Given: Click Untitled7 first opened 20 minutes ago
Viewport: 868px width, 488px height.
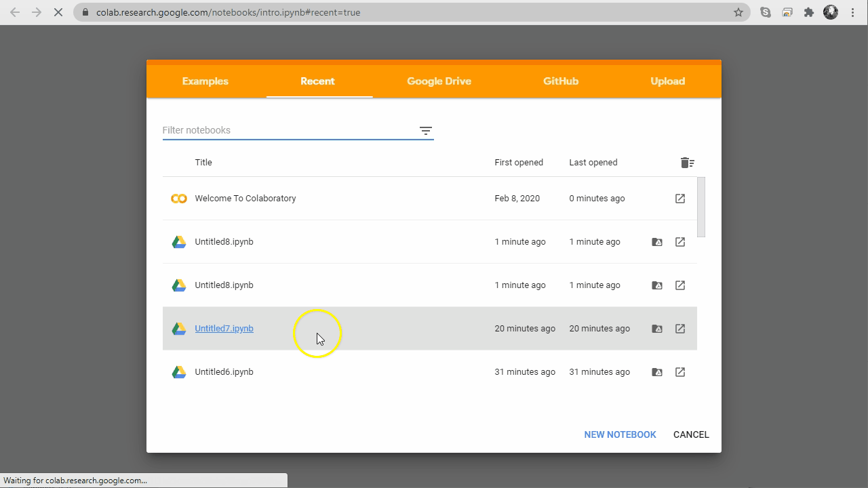Looking at the screenshot, I should (525, 329).
